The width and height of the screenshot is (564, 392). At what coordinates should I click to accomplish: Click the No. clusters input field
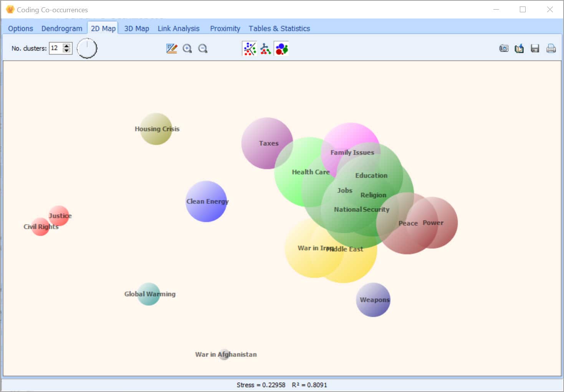[56, 48]
